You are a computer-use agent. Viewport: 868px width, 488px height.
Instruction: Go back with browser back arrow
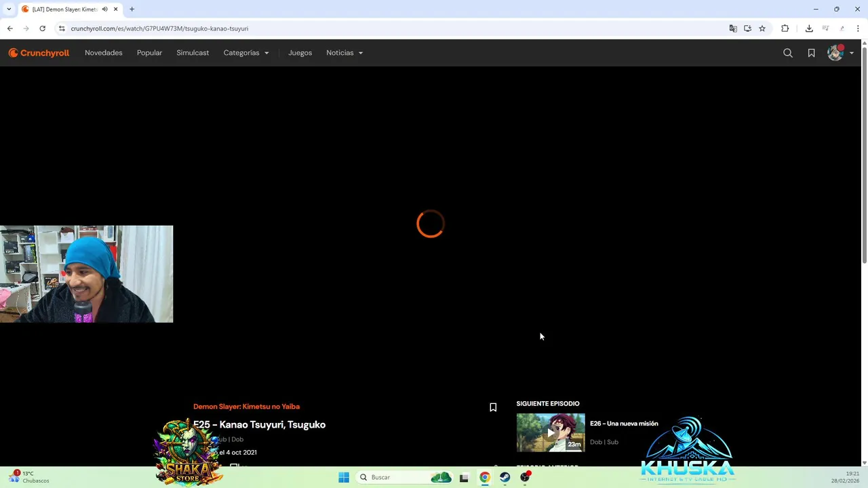[9, 28]
